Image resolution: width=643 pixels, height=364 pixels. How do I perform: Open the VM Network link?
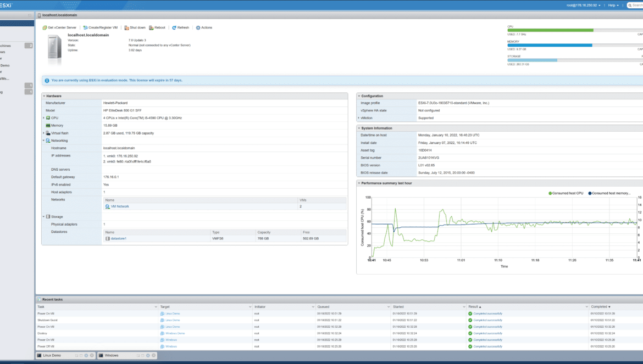(x=120, y=207)
